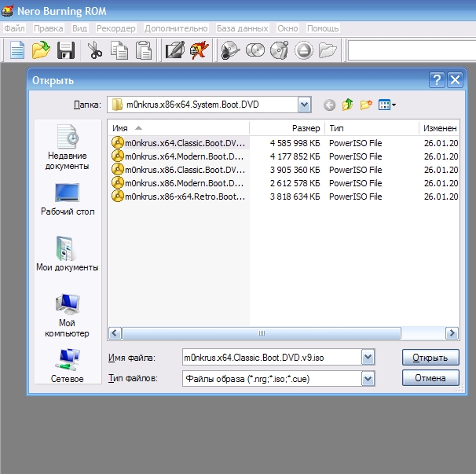
Task: Click the file list scroll left arrow
Action: tap(115, 333)
